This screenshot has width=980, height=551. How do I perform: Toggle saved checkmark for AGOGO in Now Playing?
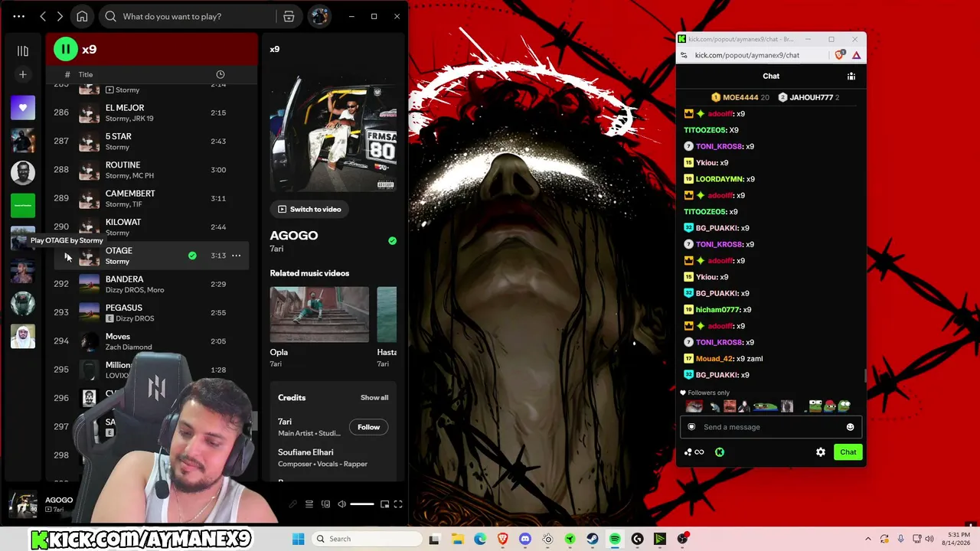(x=392, y=241)
